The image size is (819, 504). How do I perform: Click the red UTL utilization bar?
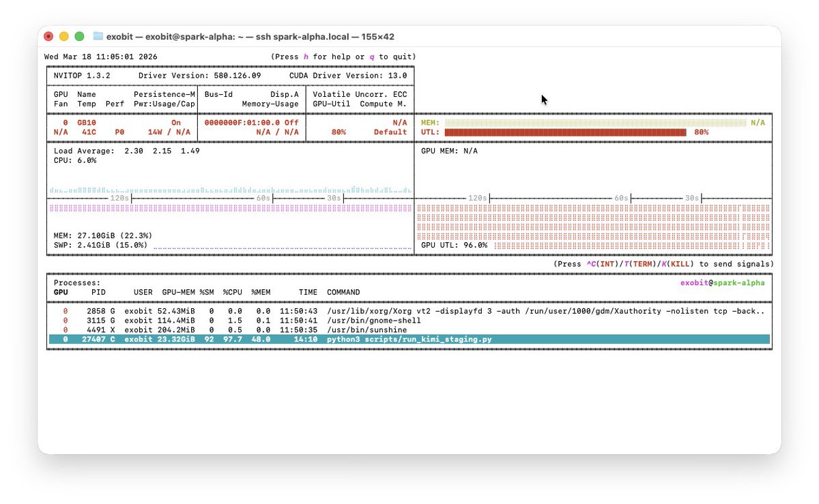565,132
